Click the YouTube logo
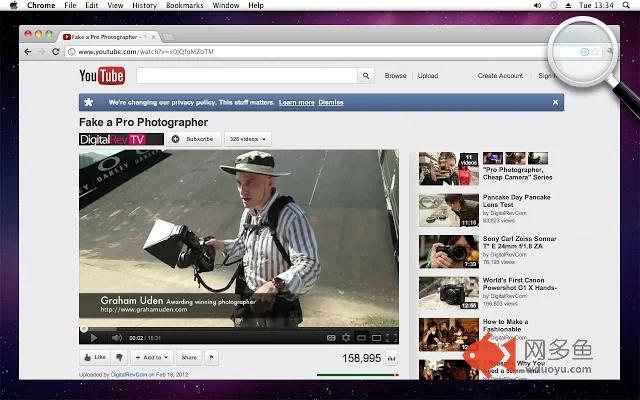The height and width of the screenshot is (400, 640). coord(102,76)
